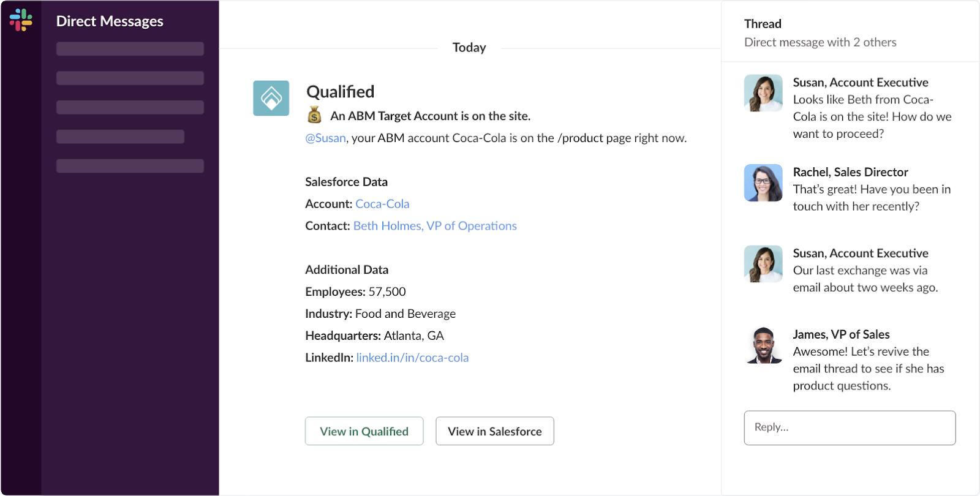Select the first direct message in sidebar
Screen dimensions: 980x496
pyautogui.click(x=130, y=49)
